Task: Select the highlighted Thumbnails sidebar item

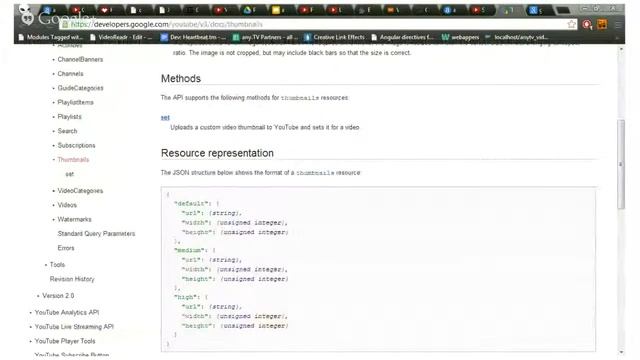Action: [73, 159]
